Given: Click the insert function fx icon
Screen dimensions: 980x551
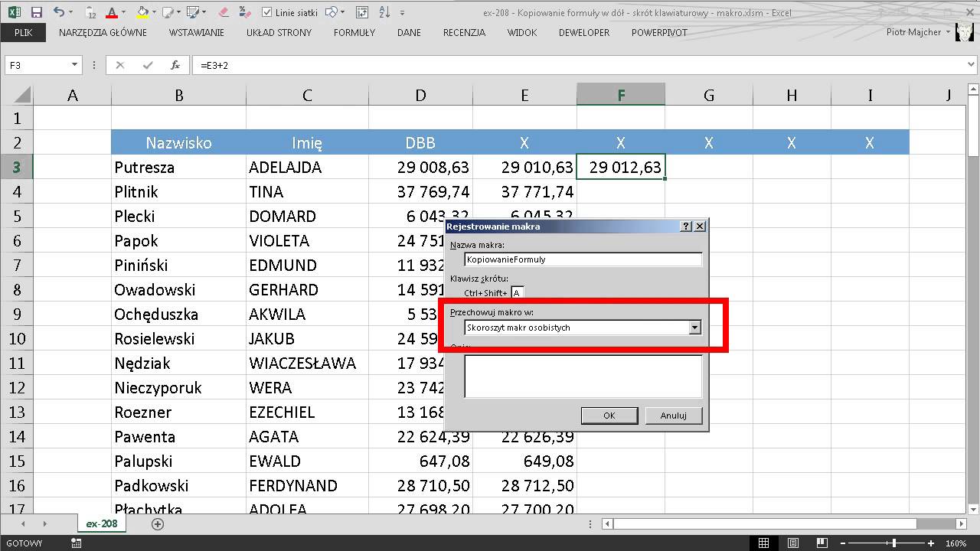Looking at the screenshot, I should [175, 65].
